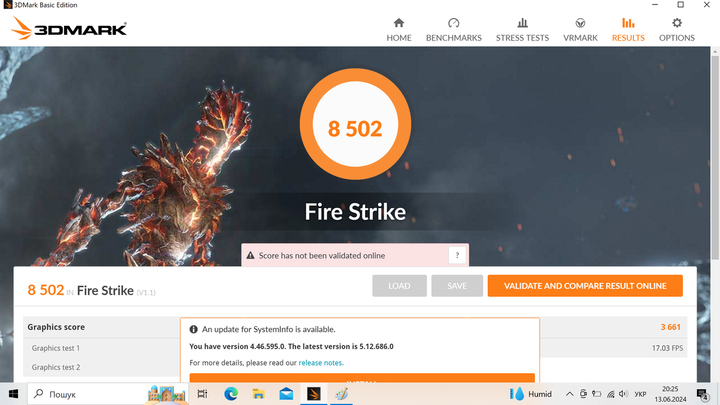
Task: Click the 3DMark taskbar icon
Action: click(314, 394)
